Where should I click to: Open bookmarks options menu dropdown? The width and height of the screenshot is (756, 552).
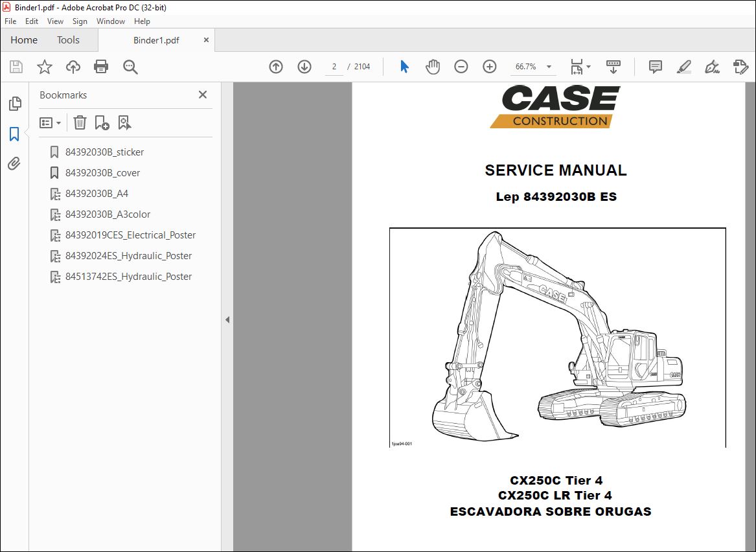pyautogui.click(x=50, y=122)
